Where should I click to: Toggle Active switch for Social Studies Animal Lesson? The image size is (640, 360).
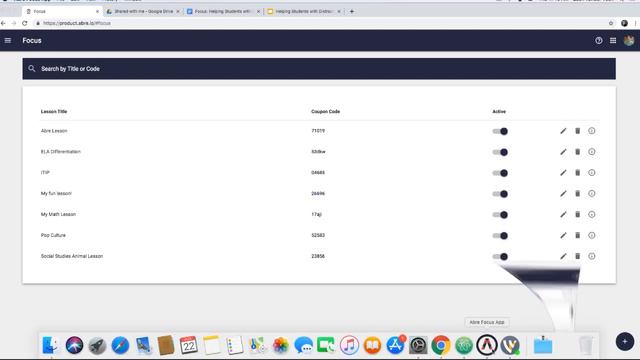pos(500,257)
